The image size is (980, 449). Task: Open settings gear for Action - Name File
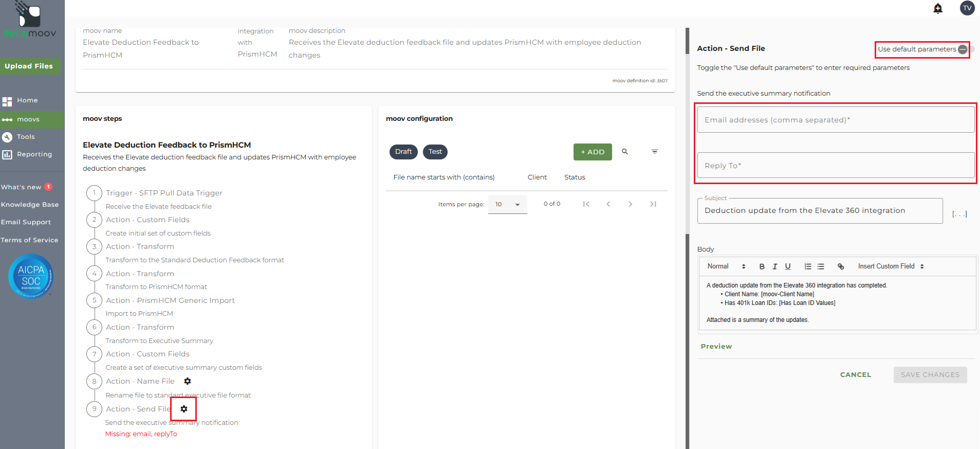(188, 381)
